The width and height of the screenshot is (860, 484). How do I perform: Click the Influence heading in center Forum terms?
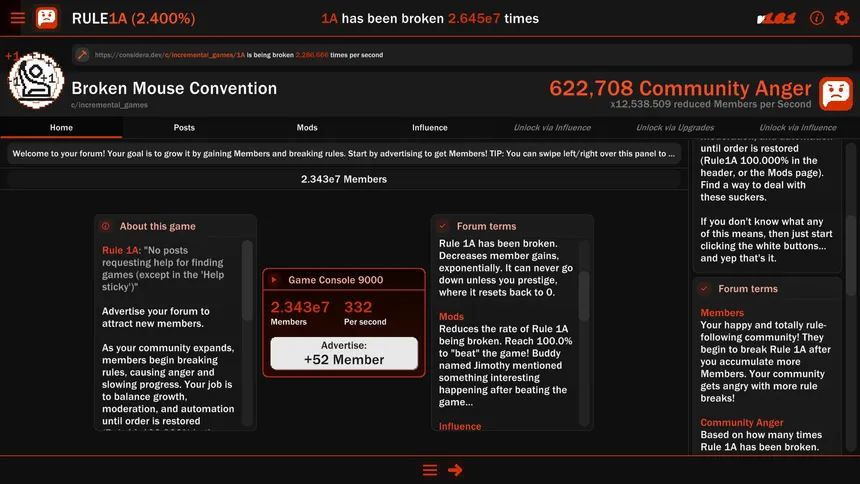pyautogui.click(x=460, y=426)
